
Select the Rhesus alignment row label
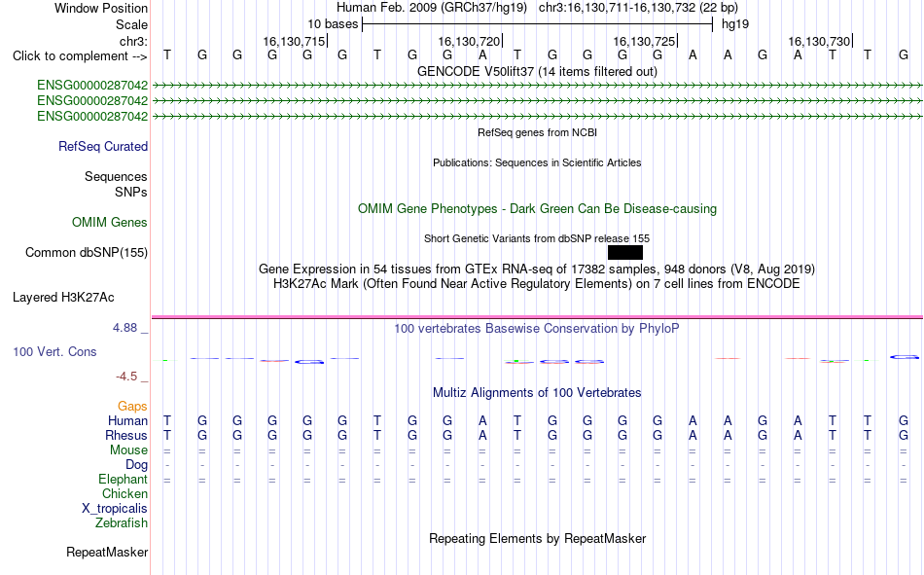[126, 436]
